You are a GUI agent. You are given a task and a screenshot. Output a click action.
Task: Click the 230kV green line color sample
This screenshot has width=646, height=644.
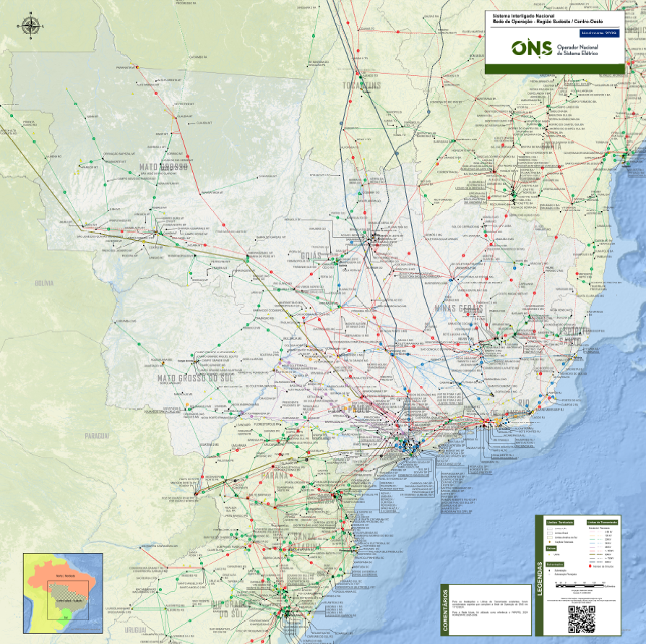click(x=593, y=540)
